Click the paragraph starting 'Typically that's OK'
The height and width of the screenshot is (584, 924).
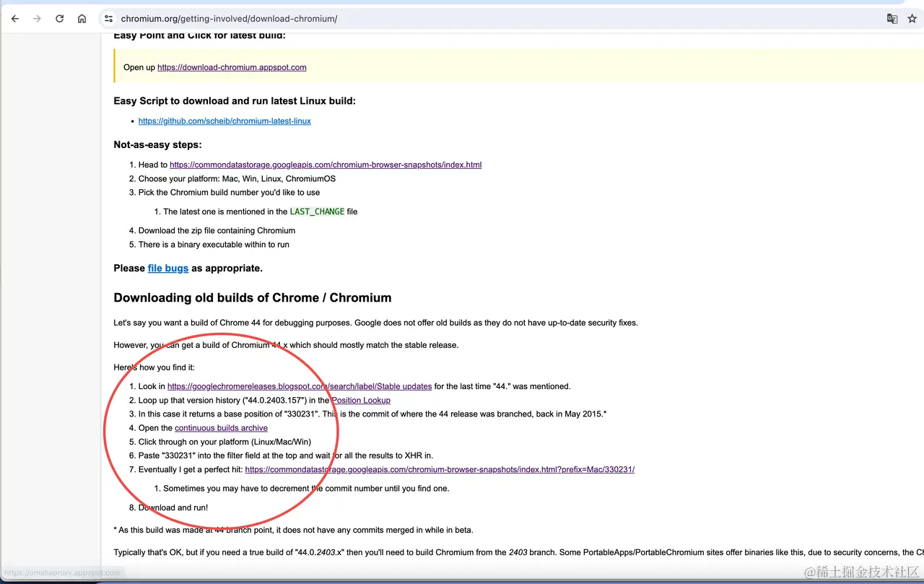(x=518, y=552)
